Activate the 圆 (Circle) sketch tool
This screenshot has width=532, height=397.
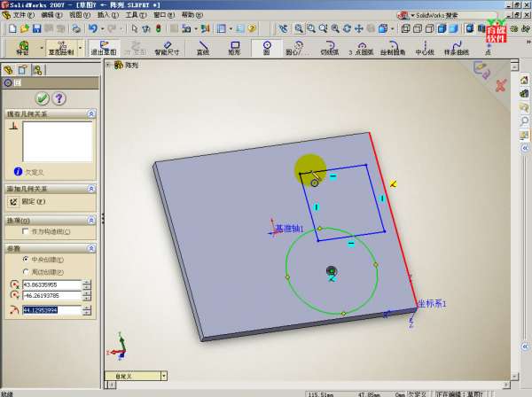tap(266, 47)
